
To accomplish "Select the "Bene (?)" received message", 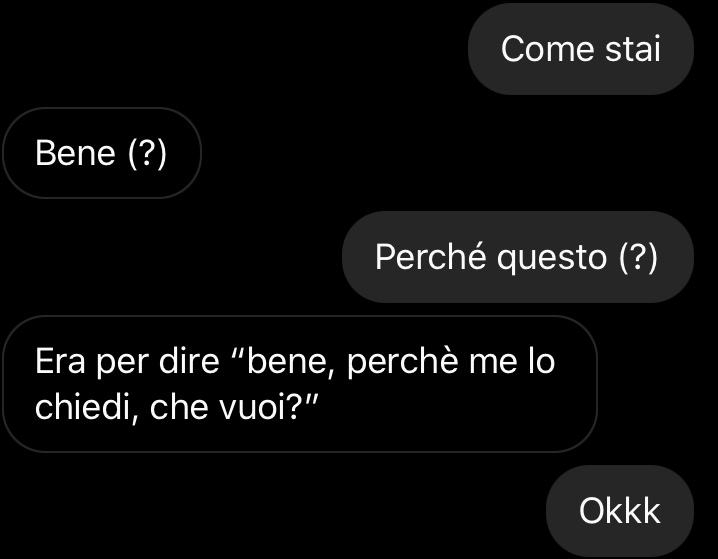I will click(101, 154).
